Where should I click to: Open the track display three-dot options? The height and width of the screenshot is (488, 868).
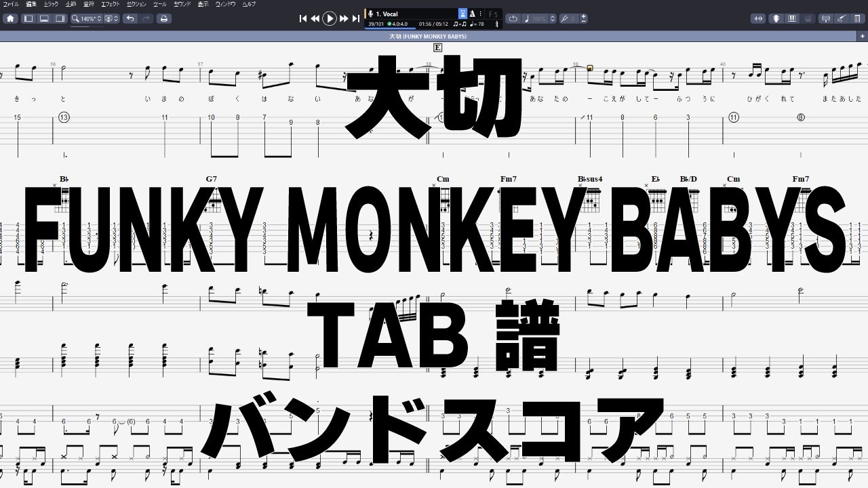click(x=481, y=14)
